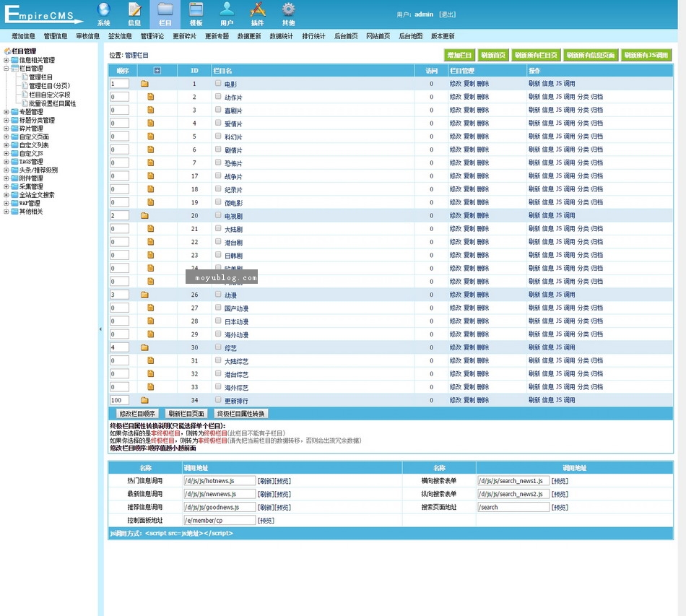Go to 后台首页 in the submenu
The height and width of the screenshot is (616, 686).
click(346, 36)
